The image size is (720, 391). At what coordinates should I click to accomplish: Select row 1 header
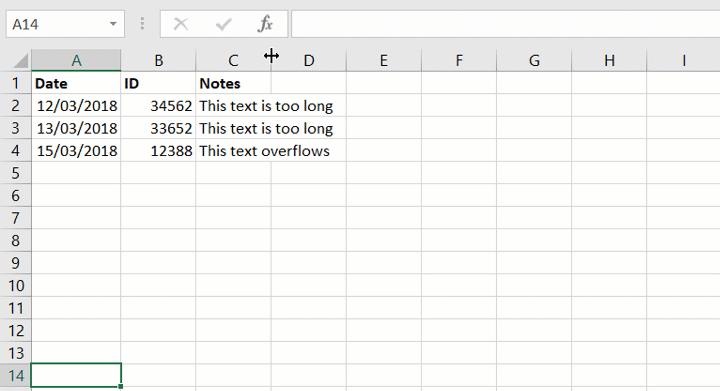[x=16, y=83]
